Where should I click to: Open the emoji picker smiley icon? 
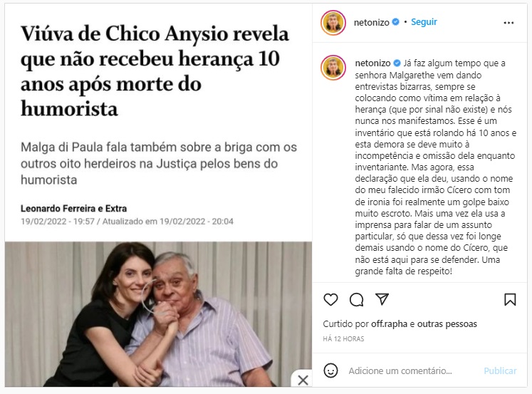330,370
